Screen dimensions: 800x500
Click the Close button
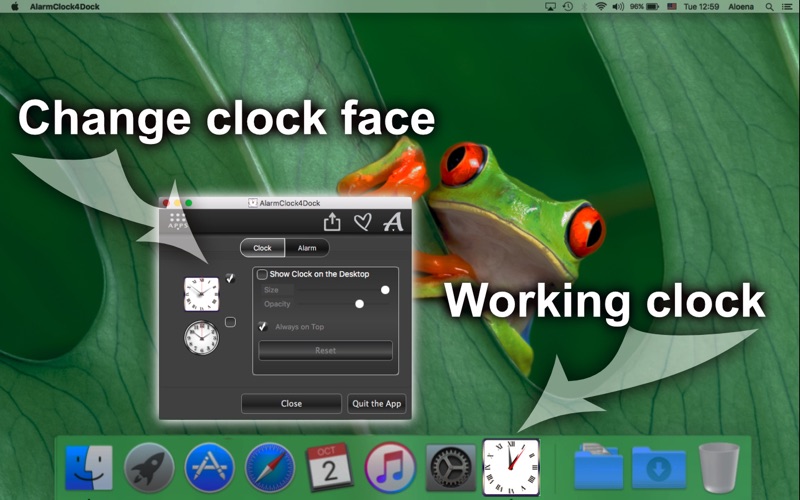tap(291, 404)
